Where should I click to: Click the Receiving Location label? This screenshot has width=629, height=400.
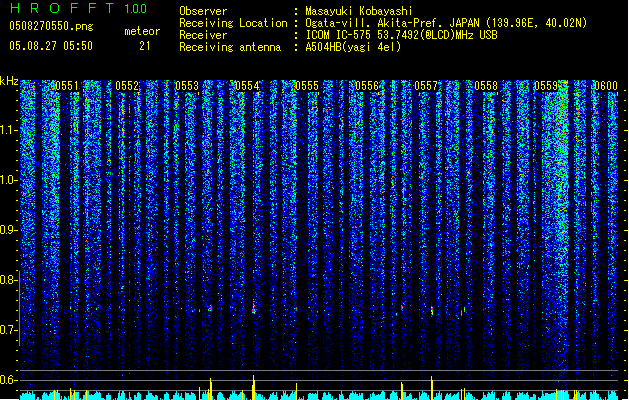(233, 23)
